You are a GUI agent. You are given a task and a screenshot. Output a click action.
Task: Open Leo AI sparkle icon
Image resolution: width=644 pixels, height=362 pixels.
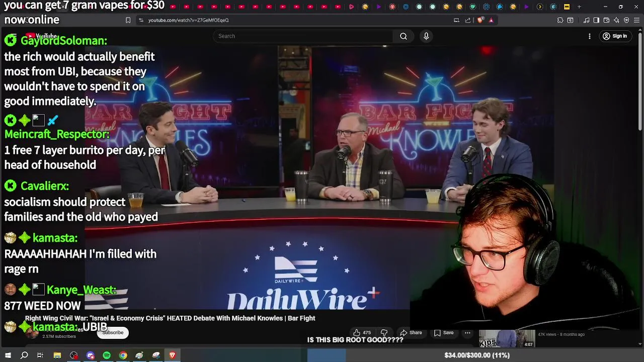pyautogui.click(x=616, y=20)
